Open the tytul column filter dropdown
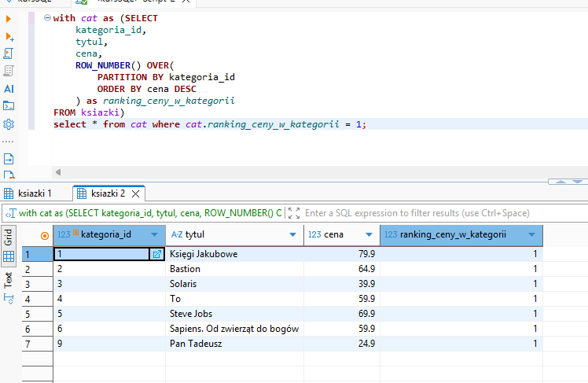This screenshot has width=588, height=383. point(293,234)
